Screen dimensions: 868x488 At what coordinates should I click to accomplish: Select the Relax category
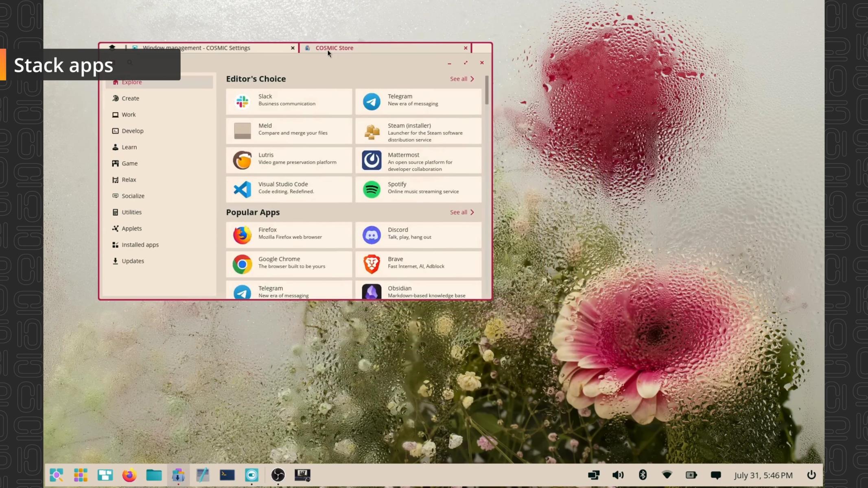tap(159, 179)
